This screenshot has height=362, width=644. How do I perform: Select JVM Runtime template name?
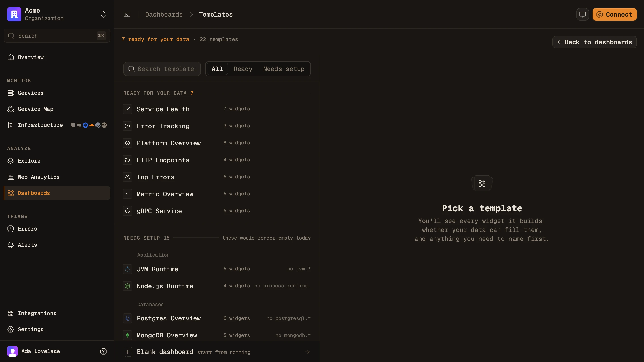point(157,269)
